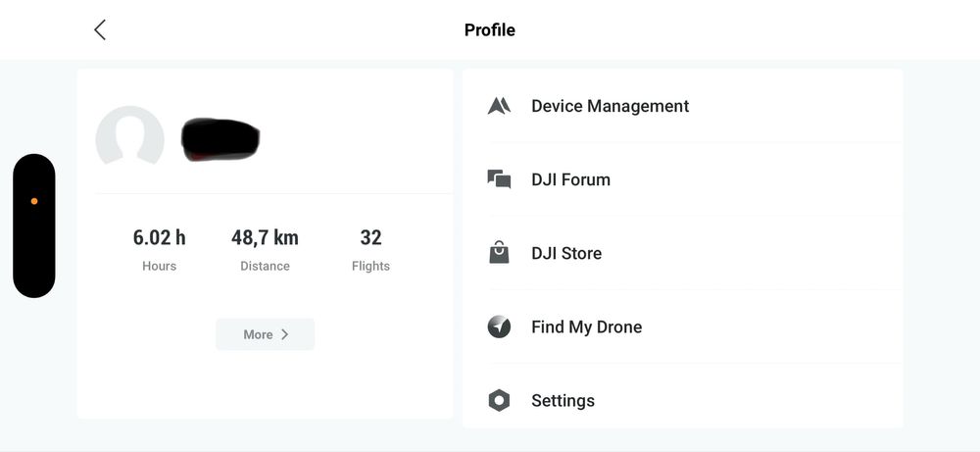Open the Settings menu label
Image resolution: width=980 pixels, height=452 pixels.
click(563, 400)
